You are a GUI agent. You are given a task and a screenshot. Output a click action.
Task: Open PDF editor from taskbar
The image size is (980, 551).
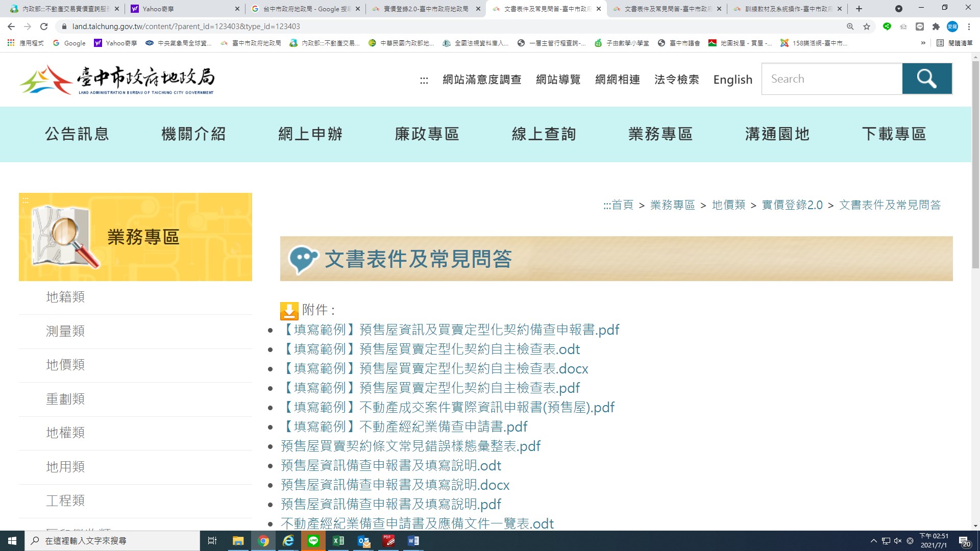[388, 541]
